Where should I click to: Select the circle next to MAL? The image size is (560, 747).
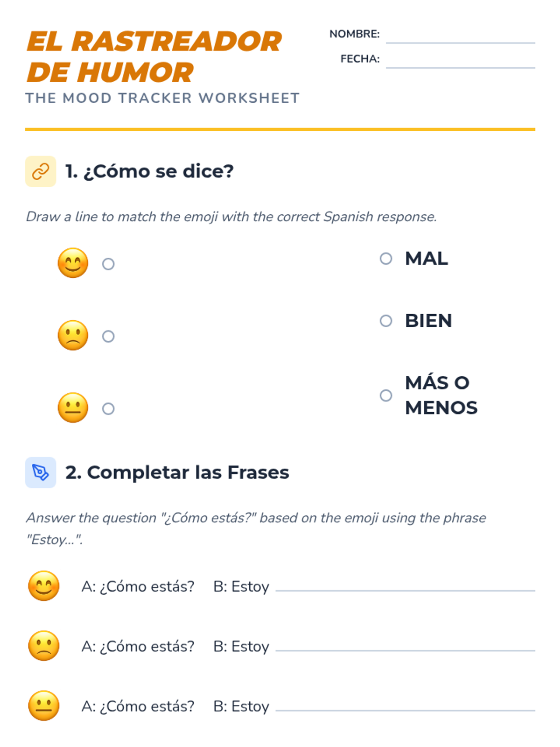tap(386, 259)
